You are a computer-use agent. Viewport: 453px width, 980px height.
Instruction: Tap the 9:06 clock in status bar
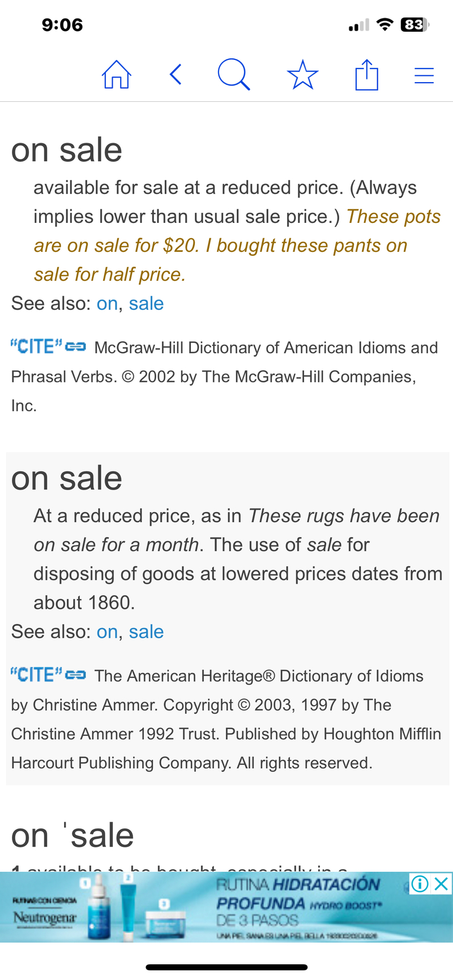tap(62, 25)
